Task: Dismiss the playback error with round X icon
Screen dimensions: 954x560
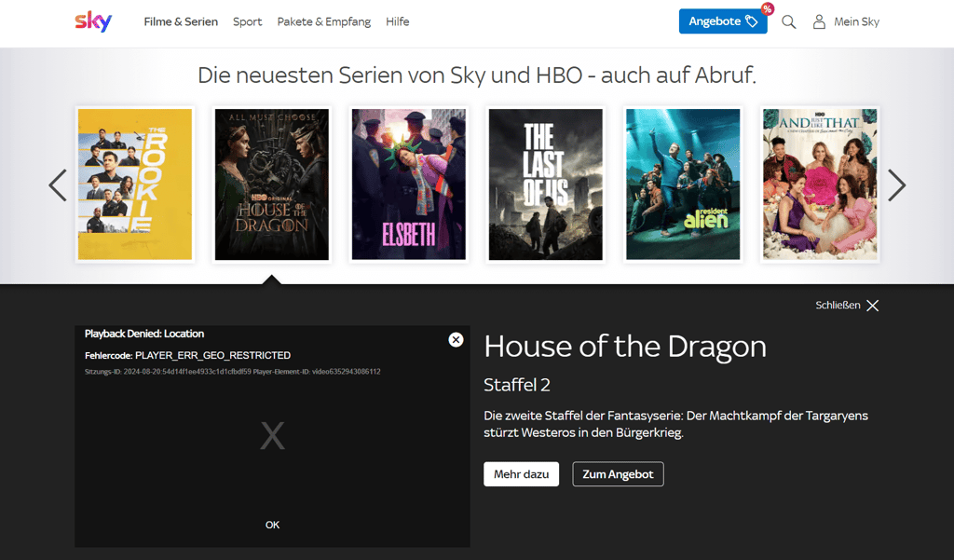Action: 456,340
